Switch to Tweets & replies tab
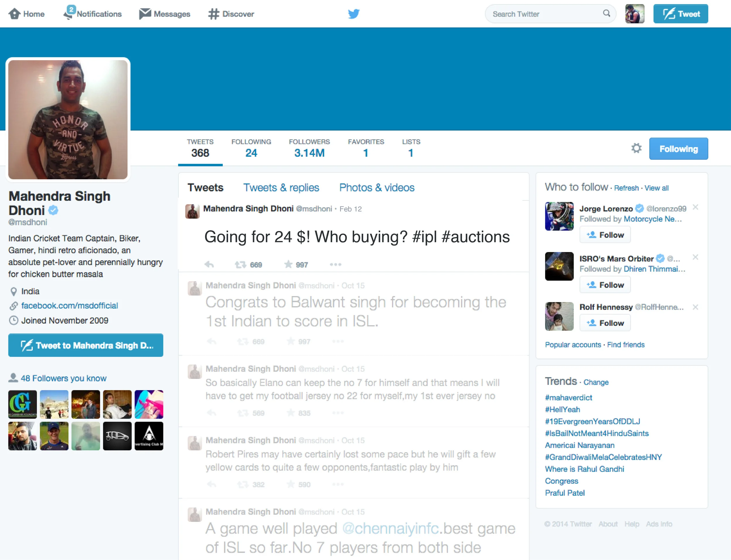 point(281,188)
